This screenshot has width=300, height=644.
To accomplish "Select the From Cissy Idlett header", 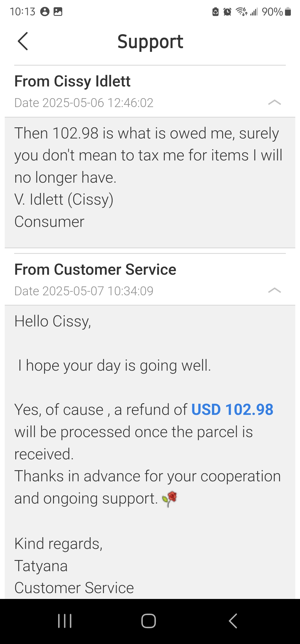I will coord(72,81).
